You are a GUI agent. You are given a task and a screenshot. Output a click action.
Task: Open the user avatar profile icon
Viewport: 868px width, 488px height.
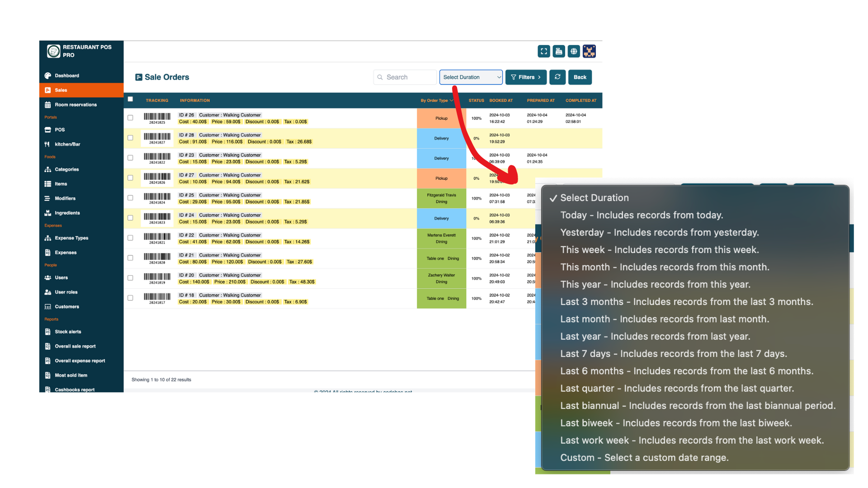pos(589,52)
